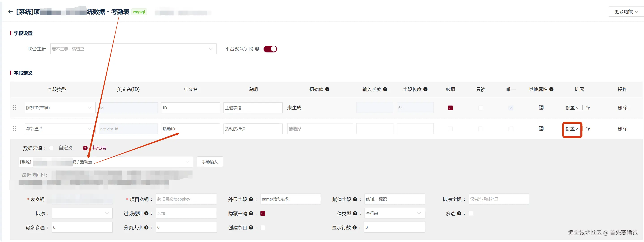Screen dimensions: 644x242
Task: Select the 自定义 data source radio
Action: pyautogui.click(x=52, y=148)
